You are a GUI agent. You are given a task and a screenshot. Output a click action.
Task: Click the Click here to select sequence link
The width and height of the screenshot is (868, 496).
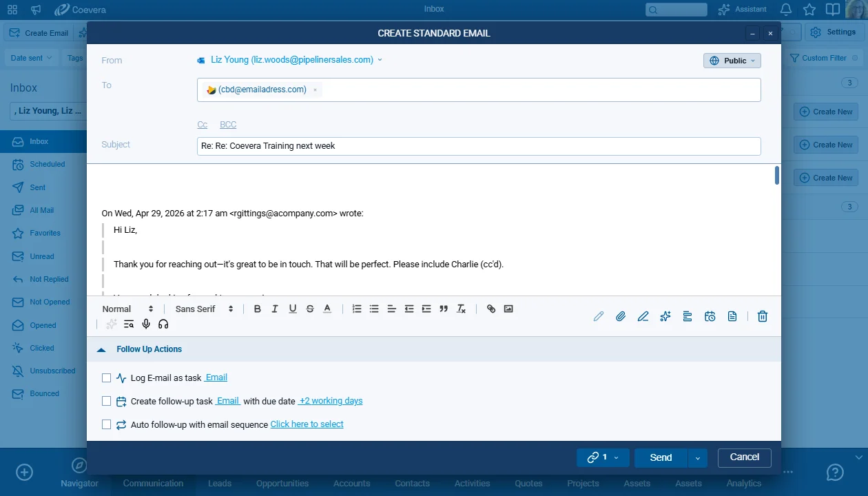tap(307, 424)
